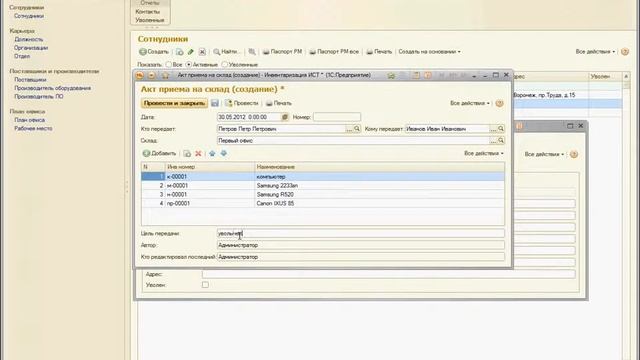Open Производитель ПО link in left navigation
640x360 pixels.
(39, 96)
